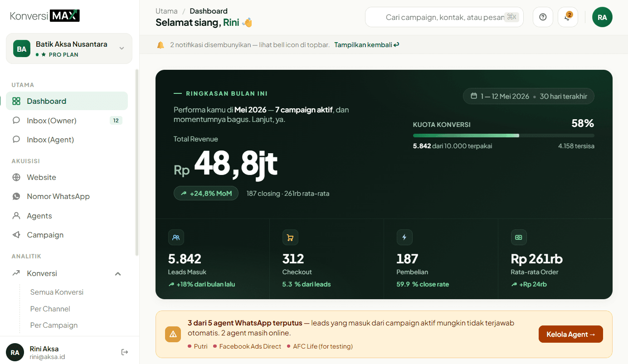Click the warning triangle icon in alert
628x364 pixels.
tap(173, 335)
